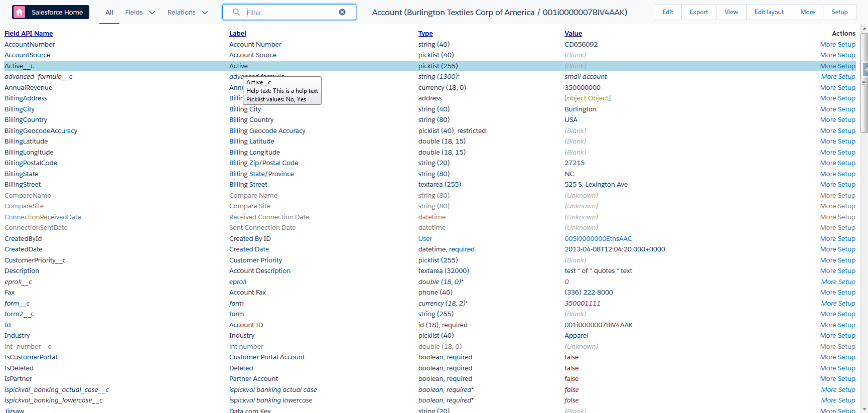This screenshot has width=868, height=413.
Task: Click More in the AnnualRevenue row
Action: 828,88
